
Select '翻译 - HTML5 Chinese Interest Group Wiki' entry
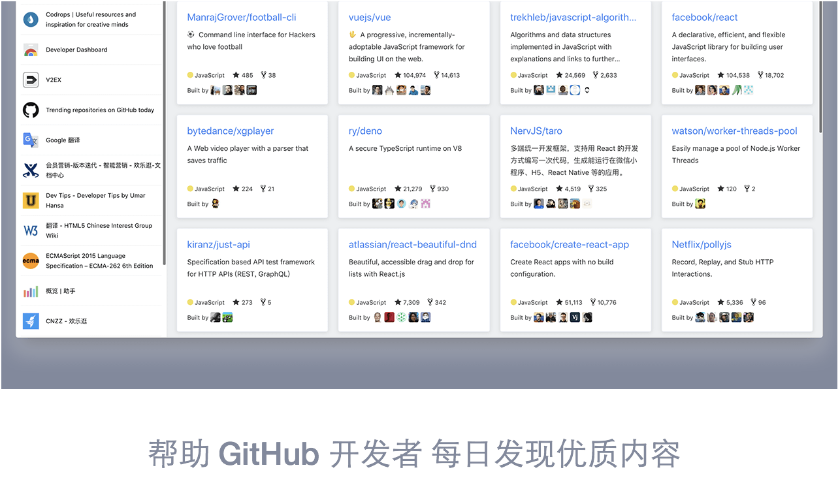pyautogui.click(x=99, y=230)
